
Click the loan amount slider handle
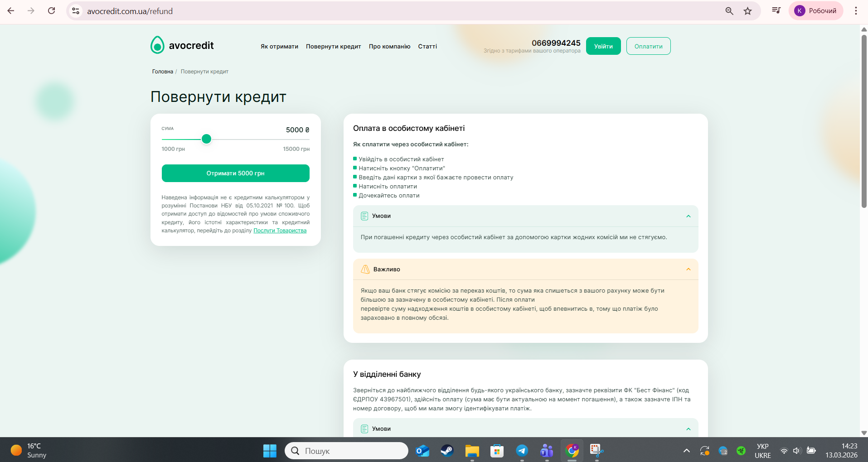(x=206, y=139)
